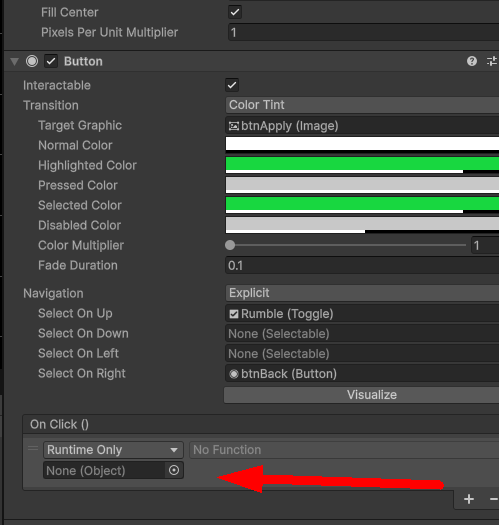
Task: Open the Button component presets icon
Action: pyautogui.click(x=492, y=61)
